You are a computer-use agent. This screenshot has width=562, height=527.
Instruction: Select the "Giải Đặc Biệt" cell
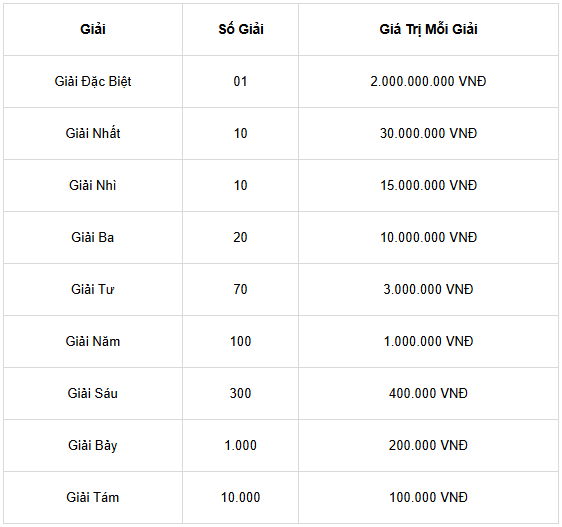click(93, 81)
